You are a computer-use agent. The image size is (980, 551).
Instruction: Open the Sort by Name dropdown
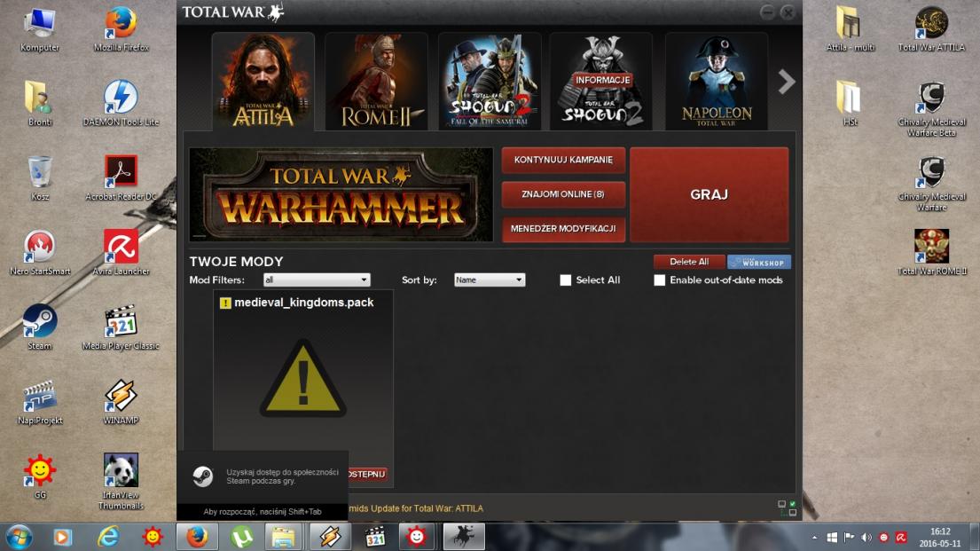[x=490, y=279]
